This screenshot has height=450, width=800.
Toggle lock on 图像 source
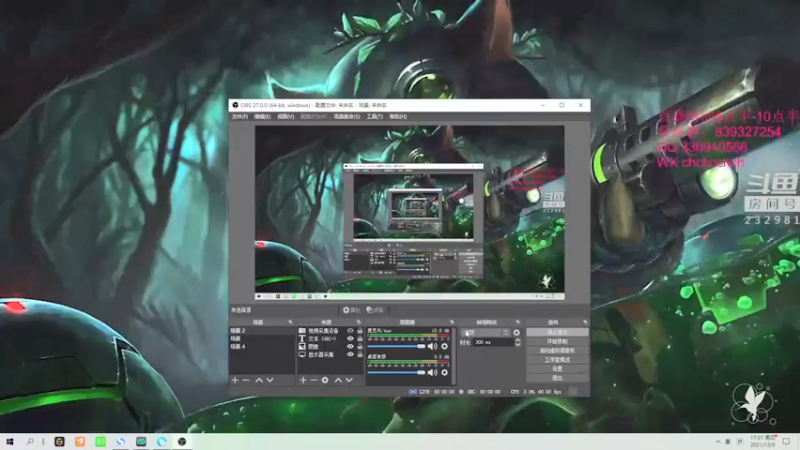360,346
